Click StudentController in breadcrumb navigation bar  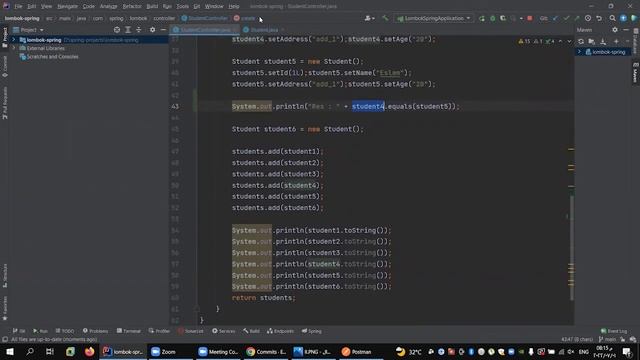coord(204,18)
